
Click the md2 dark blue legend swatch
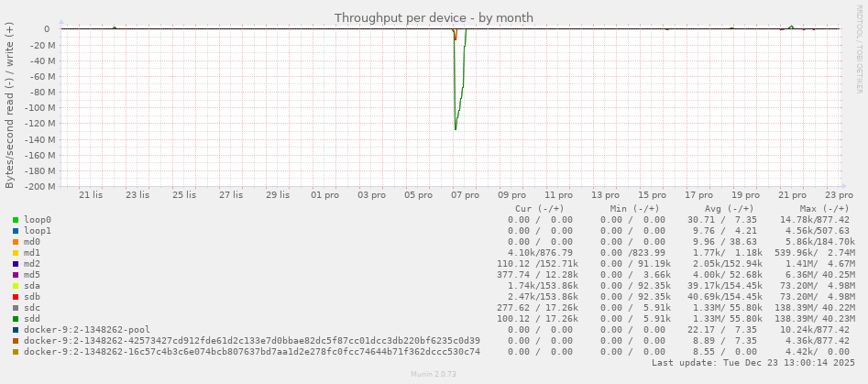(16, 264)
